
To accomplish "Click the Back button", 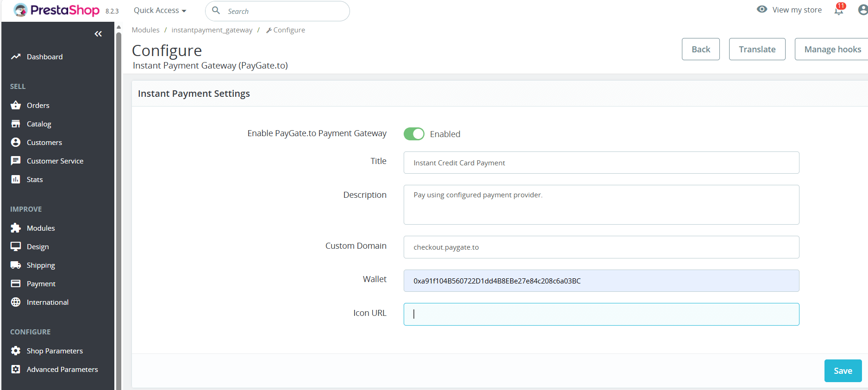I will coord(701,49).
